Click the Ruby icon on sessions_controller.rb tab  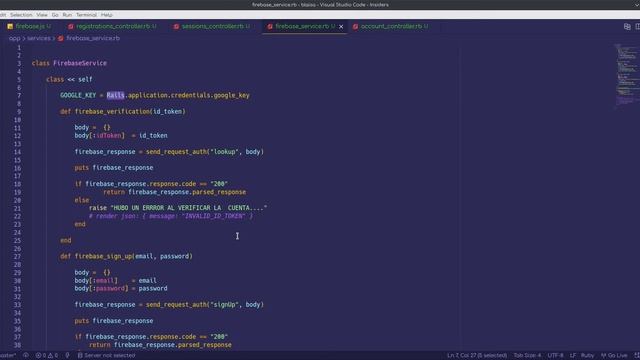(x=176, y=27)
